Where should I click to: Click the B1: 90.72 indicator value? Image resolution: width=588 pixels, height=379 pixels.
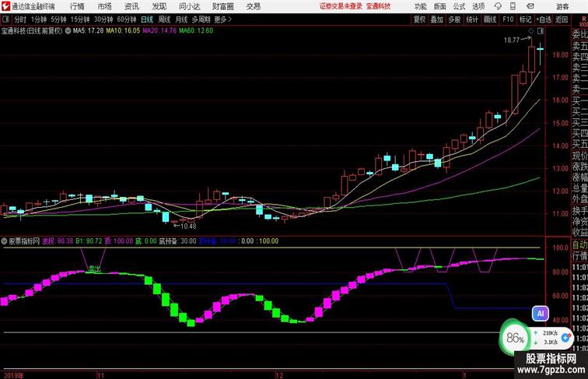[x=89, y=241]
